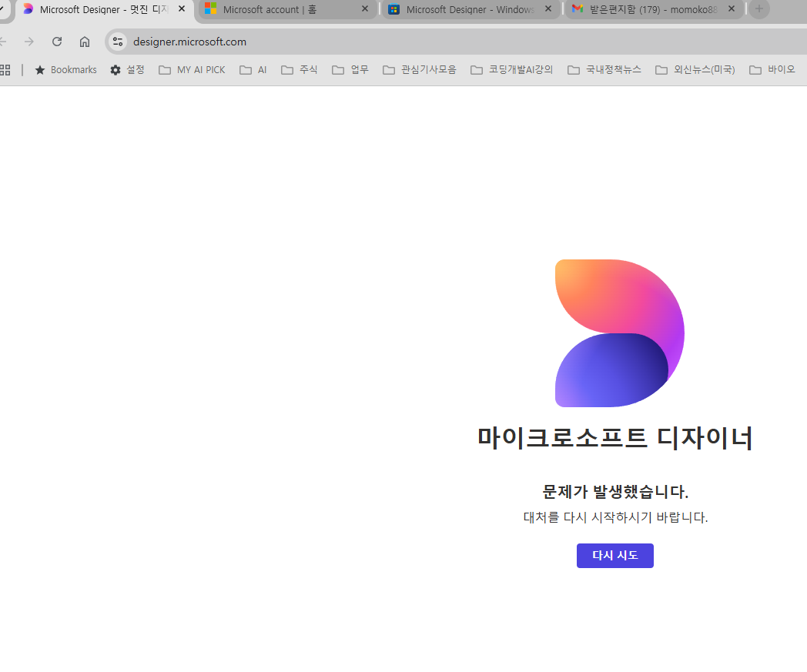Viewport: 807px width, 672px height.
Task: Click the address bar URL designer.microsoft.com
Action: (x=189, y=42)
